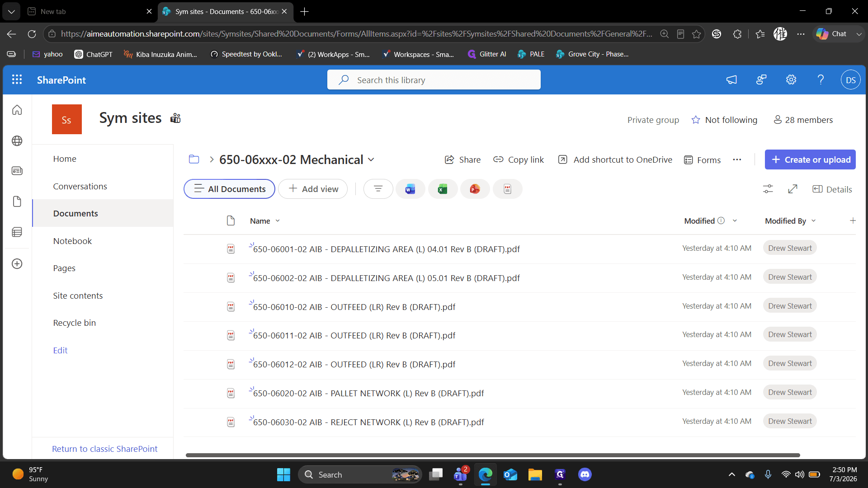Image resolution: width=868 pixels, height=488 pixels.
Task: Expand 650-06xxx-02 Mechanical folder dropdown
Action: coord(371,160)
